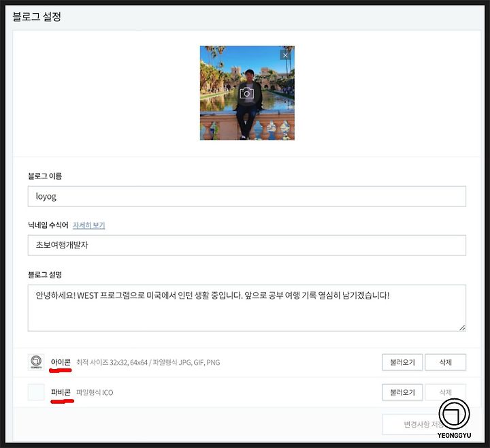Select the 블로그 설정 heading text
Screen dimensions: 490x448
[x=37, y=16]
